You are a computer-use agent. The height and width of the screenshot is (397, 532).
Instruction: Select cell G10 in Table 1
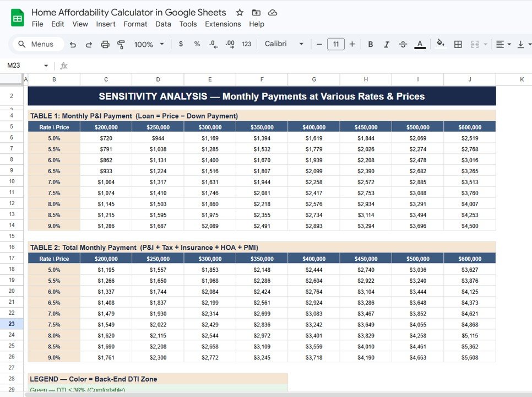[x=314, y=182]
